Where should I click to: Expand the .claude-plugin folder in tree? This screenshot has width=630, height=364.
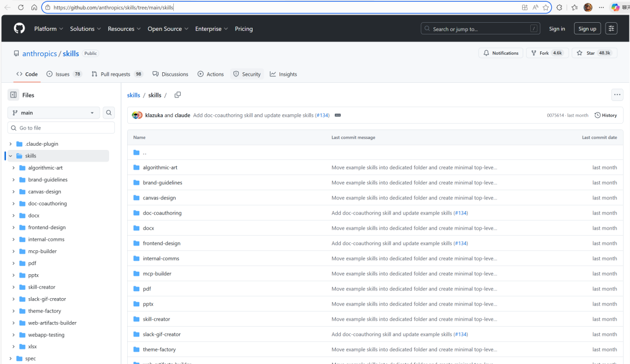[x=10, y=144]
